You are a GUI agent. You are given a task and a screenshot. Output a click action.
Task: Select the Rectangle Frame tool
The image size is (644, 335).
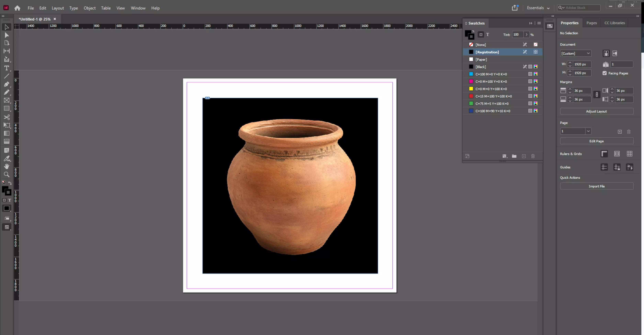pos(7,100)
